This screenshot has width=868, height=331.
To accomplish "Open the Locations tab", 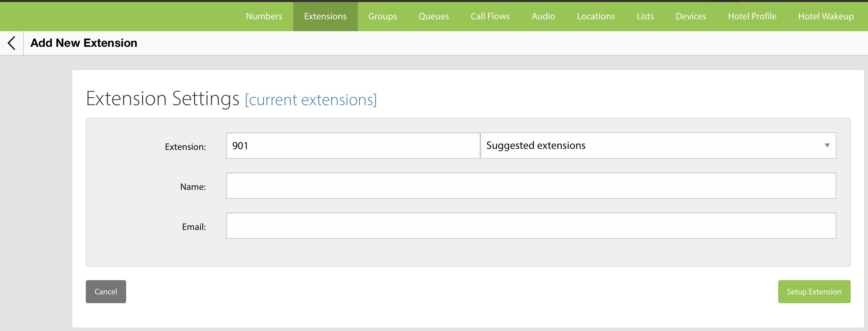I will pos(596,16).
